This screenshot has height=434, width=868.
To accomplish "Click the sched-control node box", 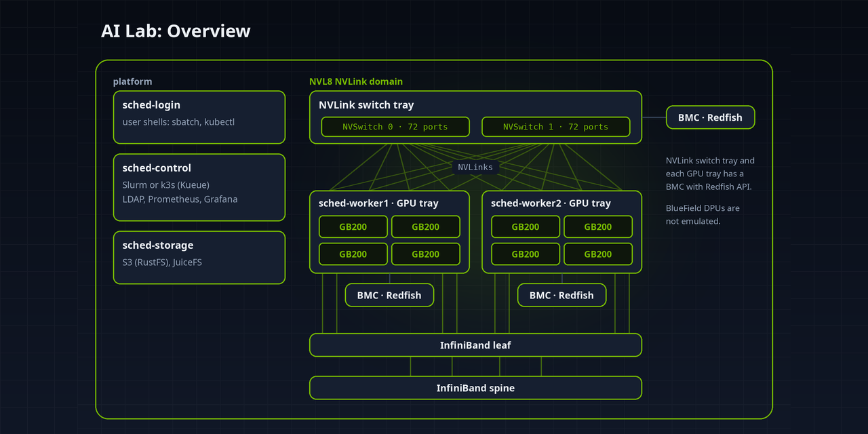I will point(199,187).
